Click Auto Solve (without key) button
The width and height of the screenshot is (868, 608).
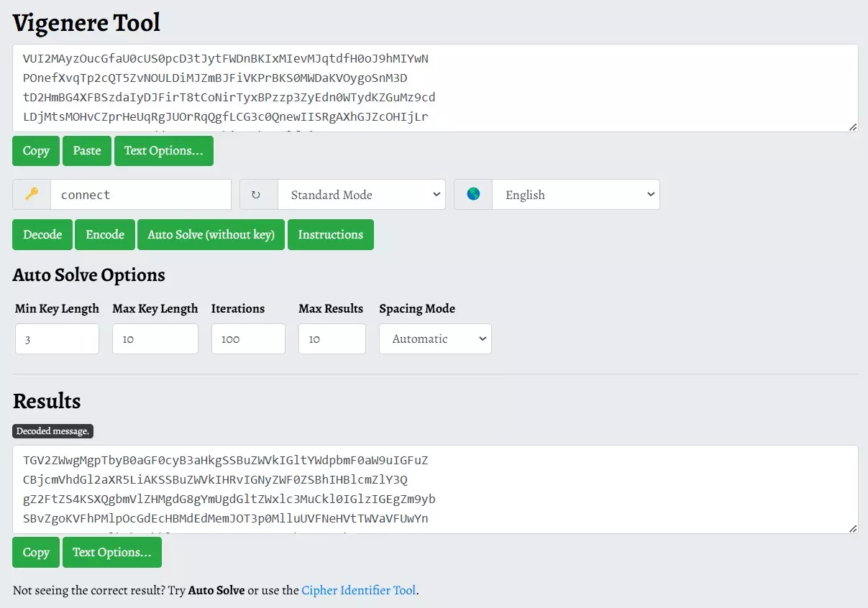(x=211, y=235)
